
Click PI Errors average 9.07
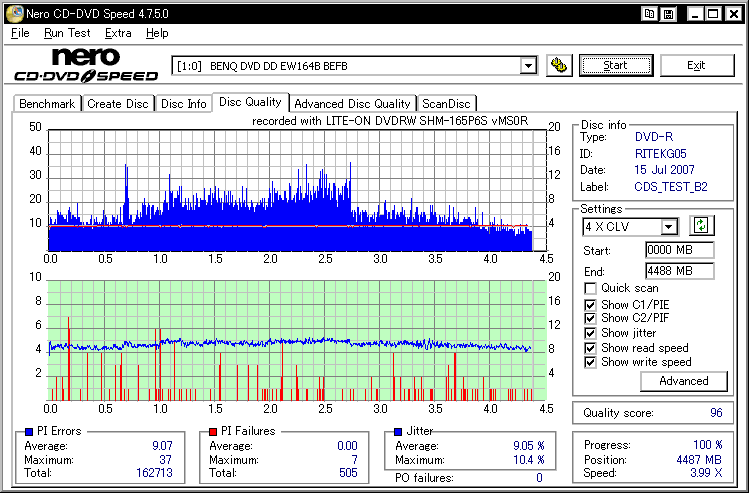click(x=162, y=446)
